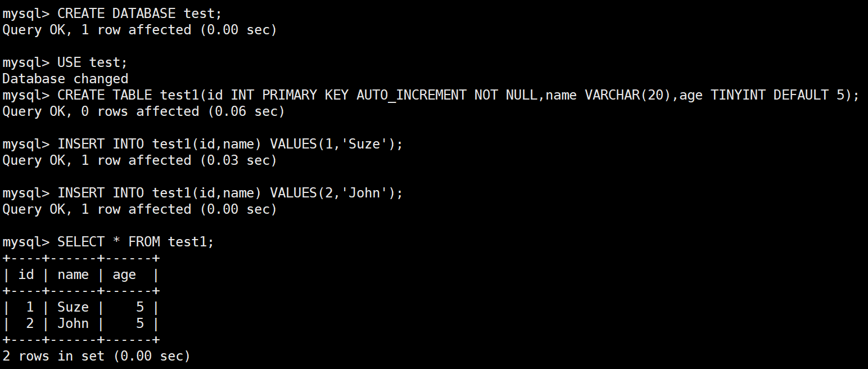
Task: Click the id value 2 in John's row
Action: 30,323
